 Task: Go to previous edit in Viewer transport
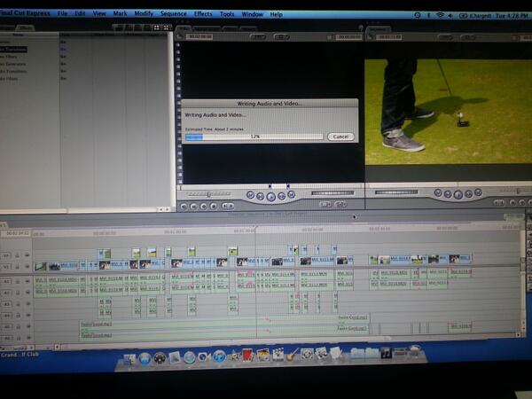tap(250, 195)
